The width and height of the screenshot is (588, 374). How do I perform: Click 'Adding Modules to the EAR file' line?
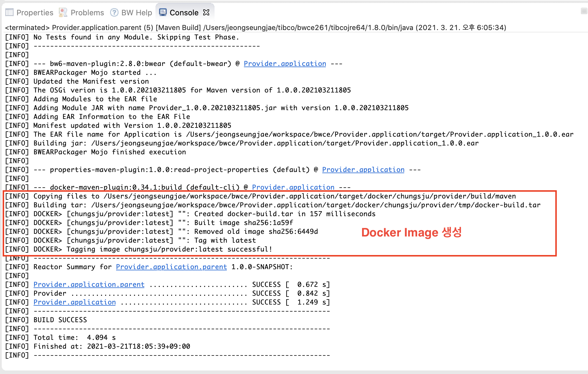(81, 99)
